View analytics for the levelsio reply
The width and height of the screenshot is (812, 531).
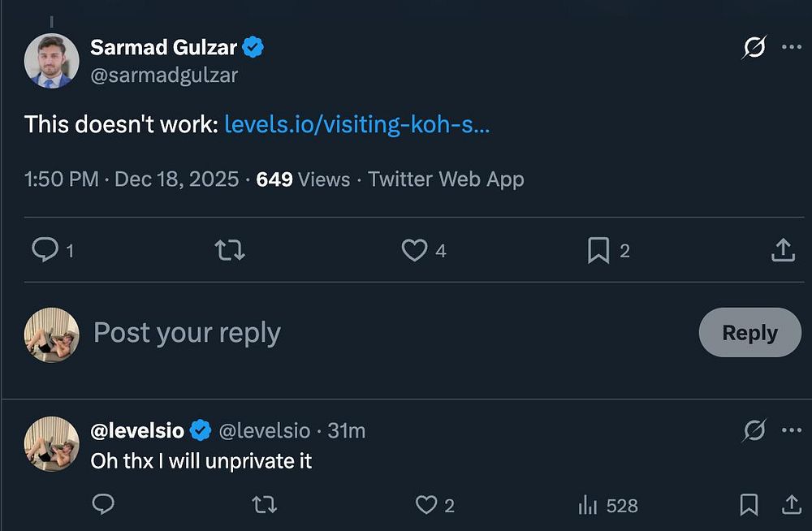pos(587,505)
